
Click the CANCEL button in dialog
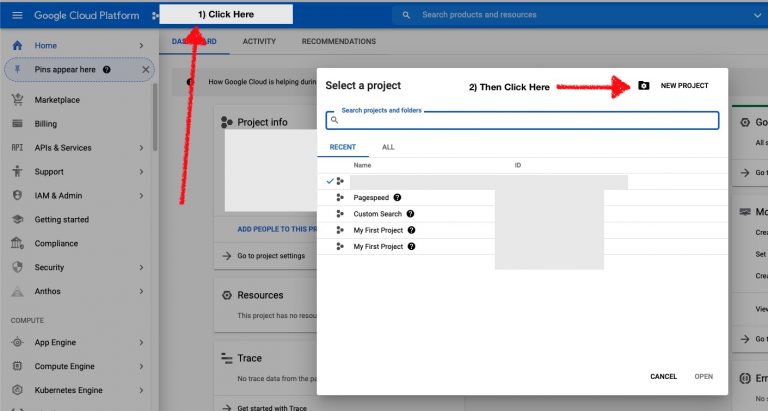click(663, 377)
